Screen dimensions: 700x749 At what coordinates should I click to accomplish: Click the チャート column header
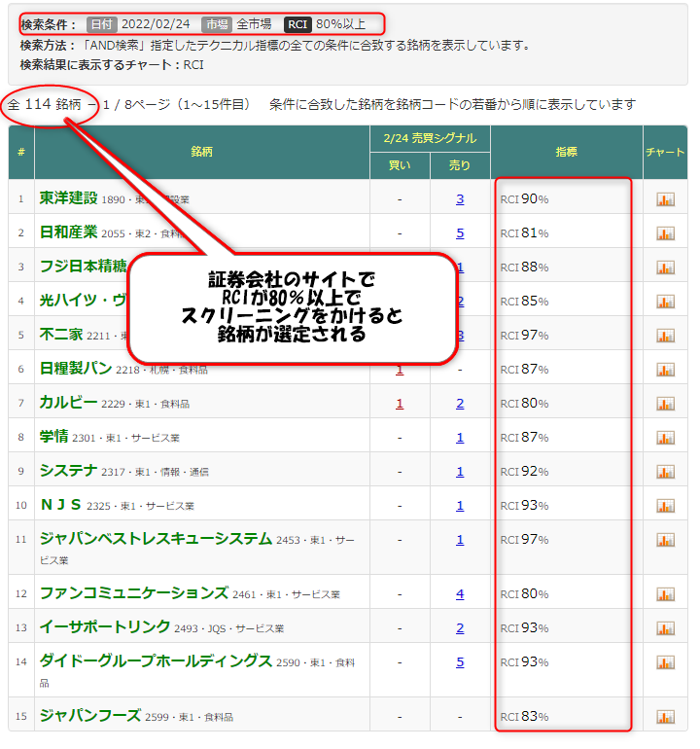[x=665, y=152]
